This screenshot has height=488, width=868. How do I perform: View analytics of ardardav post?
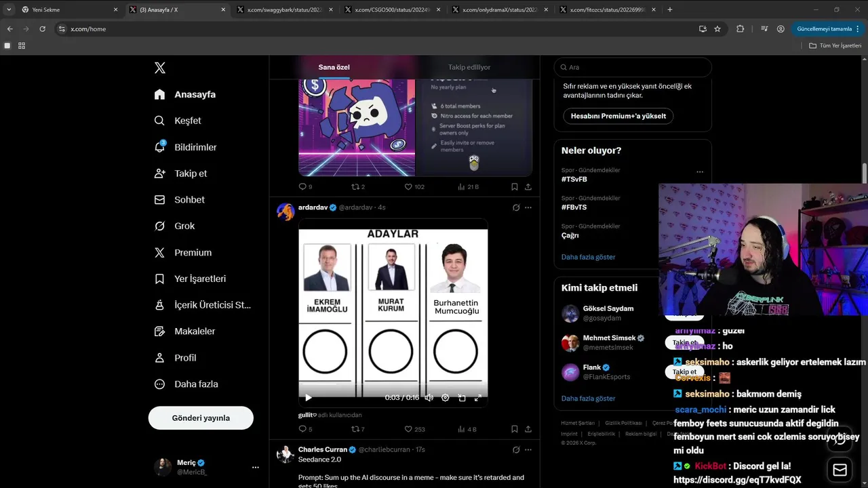click(467, 429)
